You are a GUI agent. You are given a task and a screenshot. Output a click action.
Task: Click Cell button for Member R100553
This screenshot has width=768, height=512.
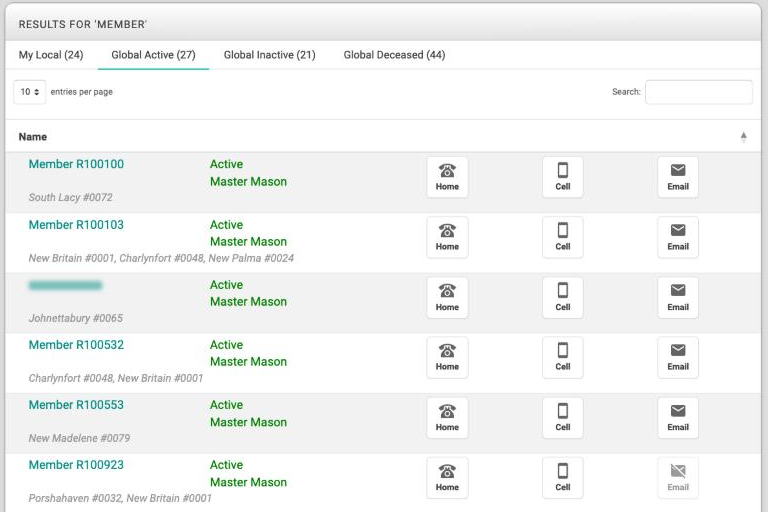[562, 417]
